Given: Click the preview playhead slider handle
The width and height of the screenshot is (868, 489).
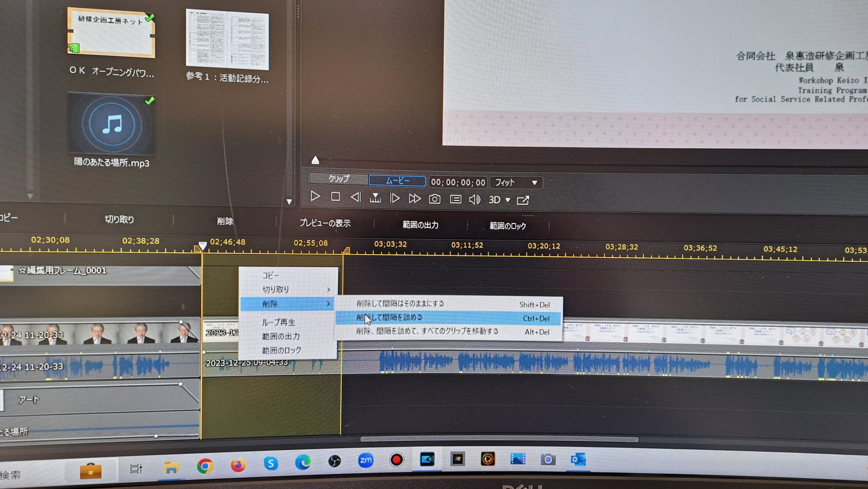Looking at the screenshot, I should (315, 160).
